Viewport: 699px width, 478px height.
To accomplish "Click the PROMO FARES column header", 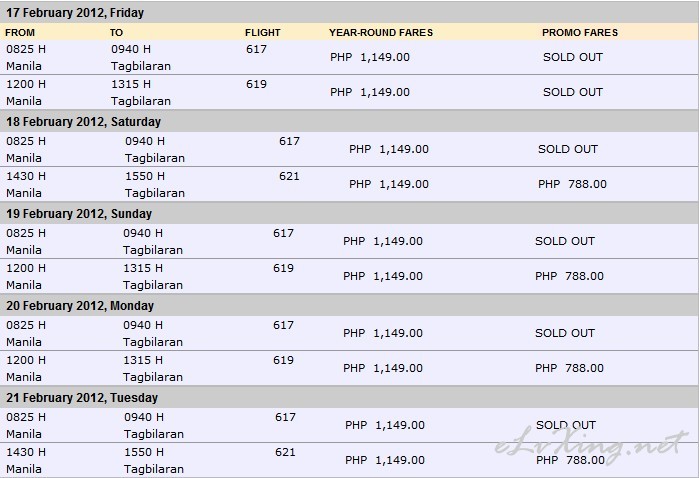I will (580, 33).
